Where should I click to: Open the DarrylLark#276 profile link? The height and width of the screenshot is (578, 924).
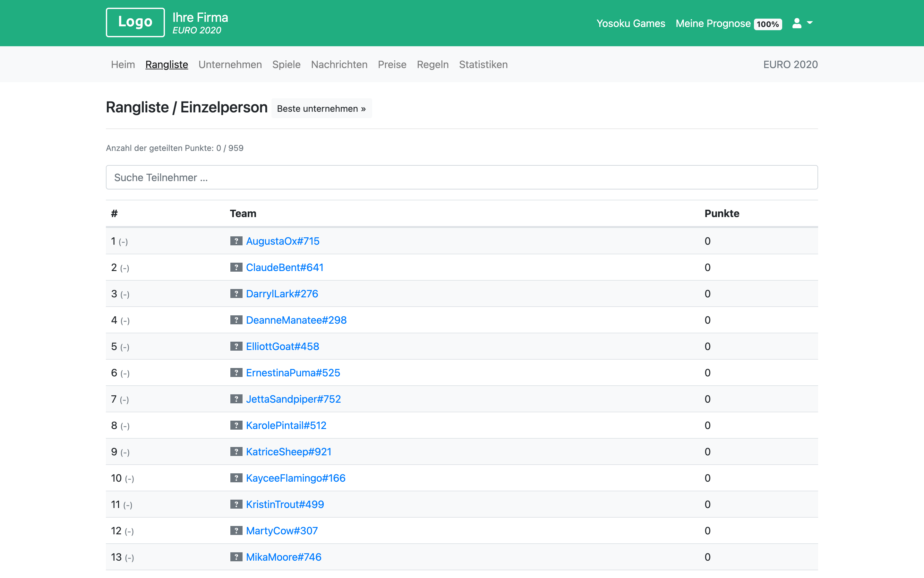[282, 293]
